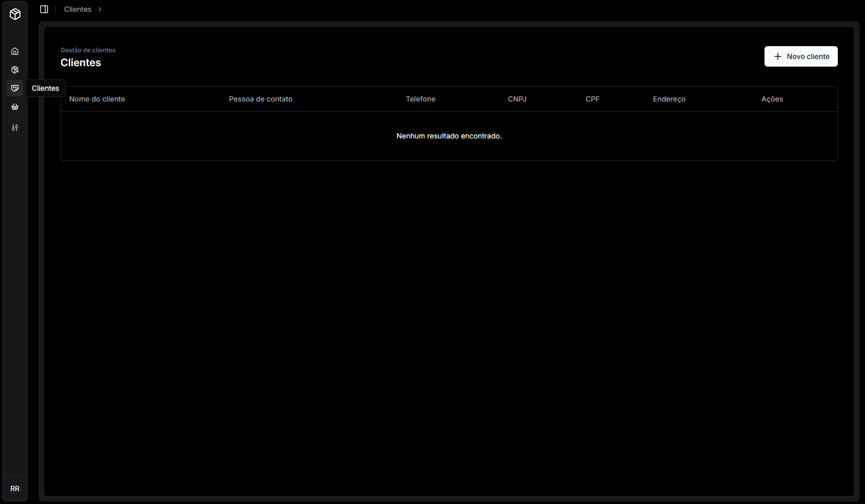Toggle the sidebar panel icon
Screen dimensions: 865x504
[x=44, y=9]
